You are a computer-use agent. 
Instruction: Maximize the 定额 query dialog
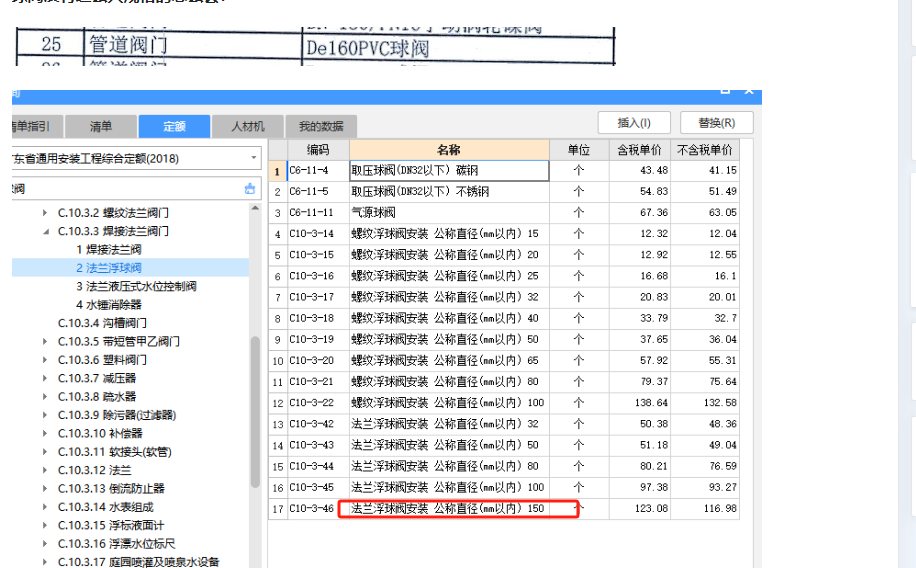point(726,91)
